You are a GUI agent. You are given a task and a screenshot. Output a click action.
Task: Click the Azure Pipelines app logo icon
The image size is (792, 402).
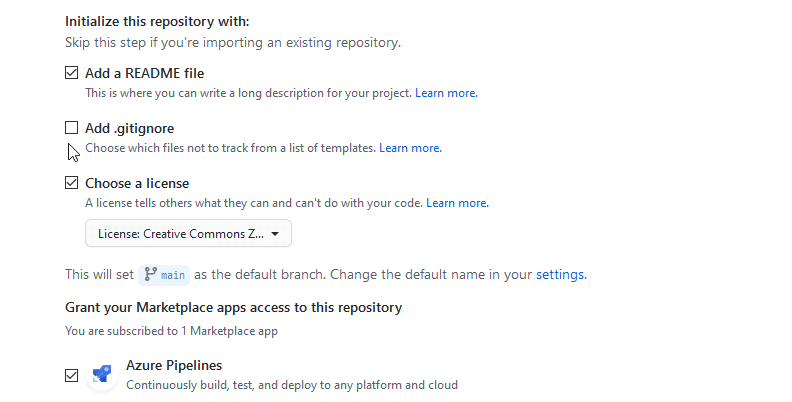(x=102, y=375)
